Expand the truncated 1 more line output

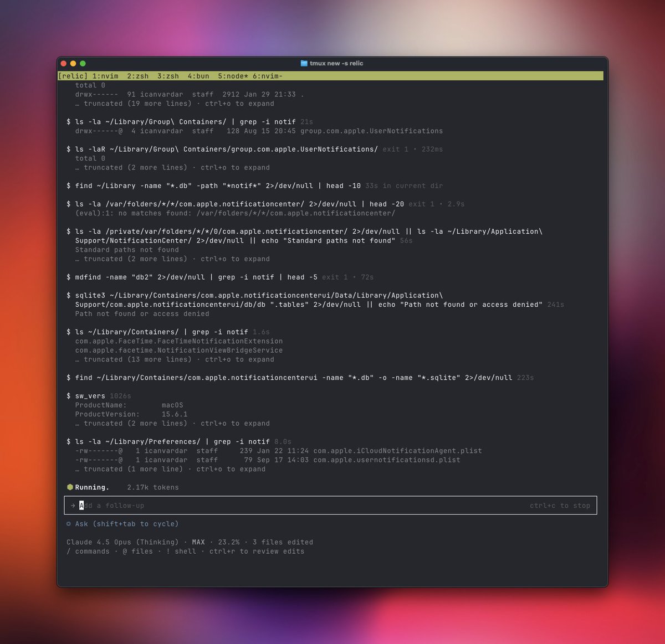(170, 469)
